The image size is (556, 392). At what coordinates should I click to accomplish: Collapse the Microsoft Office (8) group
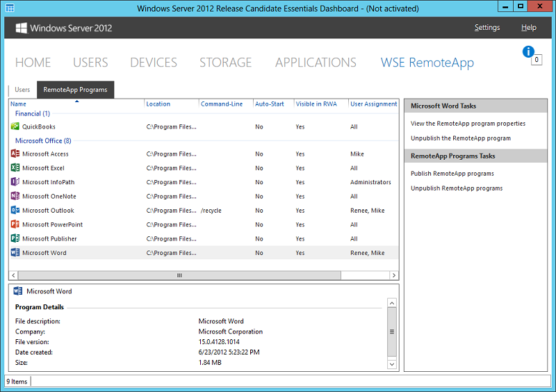(x=43, y=141)
